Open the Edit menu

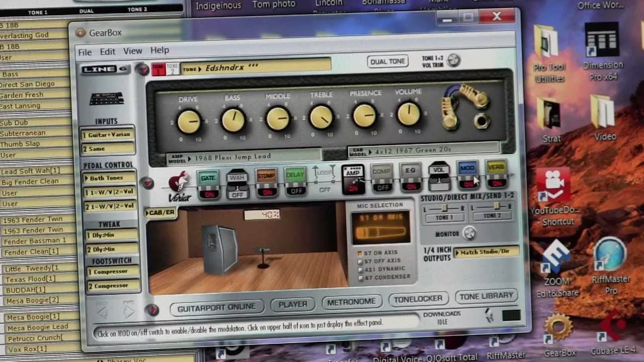(107, 51)
